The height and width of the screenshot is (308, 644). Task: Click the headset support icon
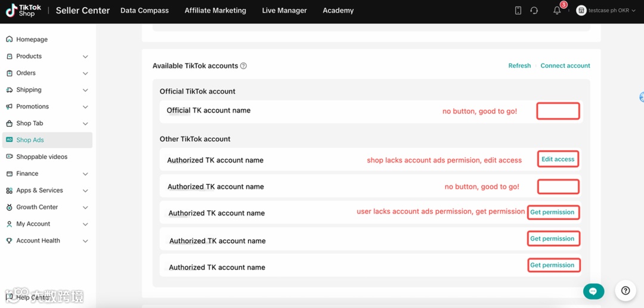pyautogui.click(x=534, y=11)
